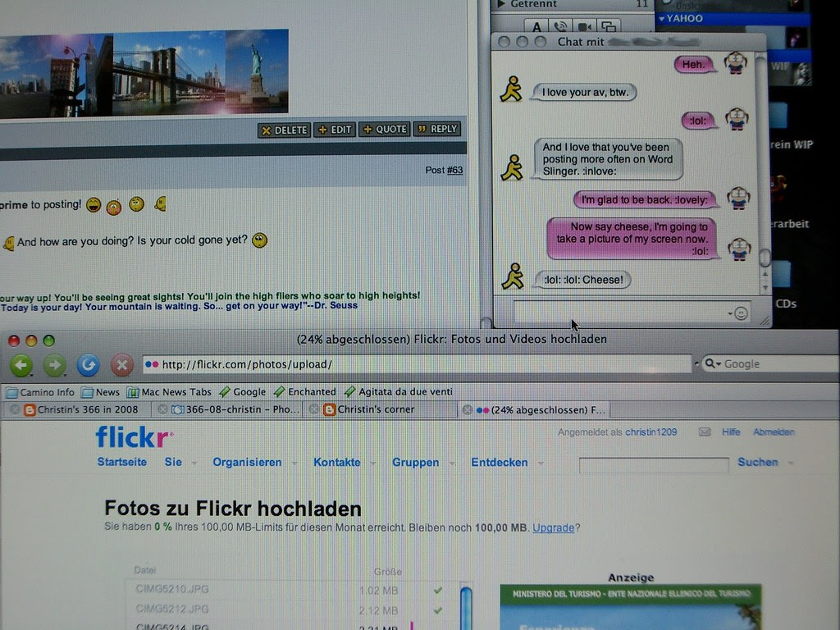This screenshot has width=840, height=630.
Task: Click the Google search field in toolbar
Action: point(771,363)
